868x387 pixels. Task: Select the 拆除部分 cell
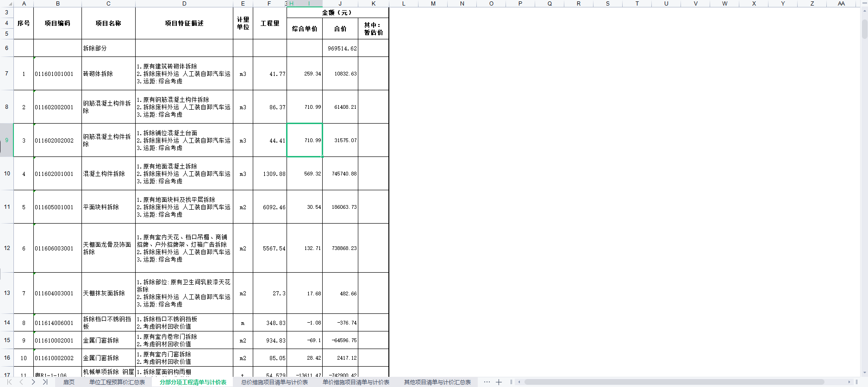[x=108, y=48]
